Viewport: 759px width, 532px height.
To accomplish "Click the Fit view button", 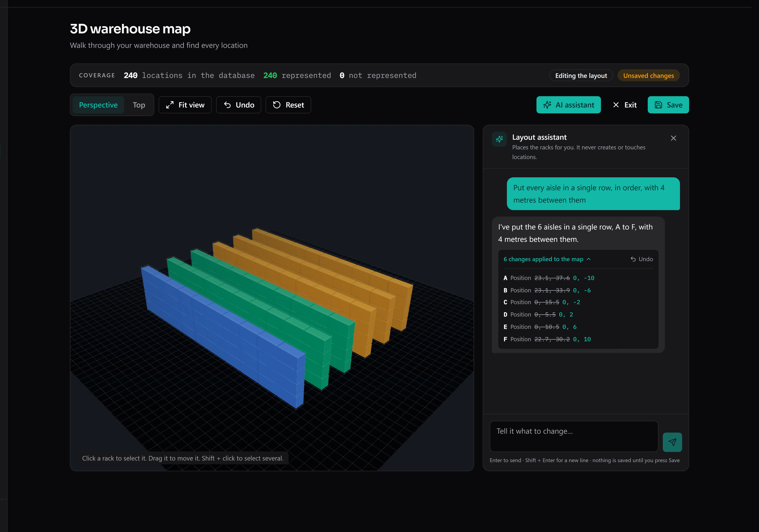I will tap(185, 105).
